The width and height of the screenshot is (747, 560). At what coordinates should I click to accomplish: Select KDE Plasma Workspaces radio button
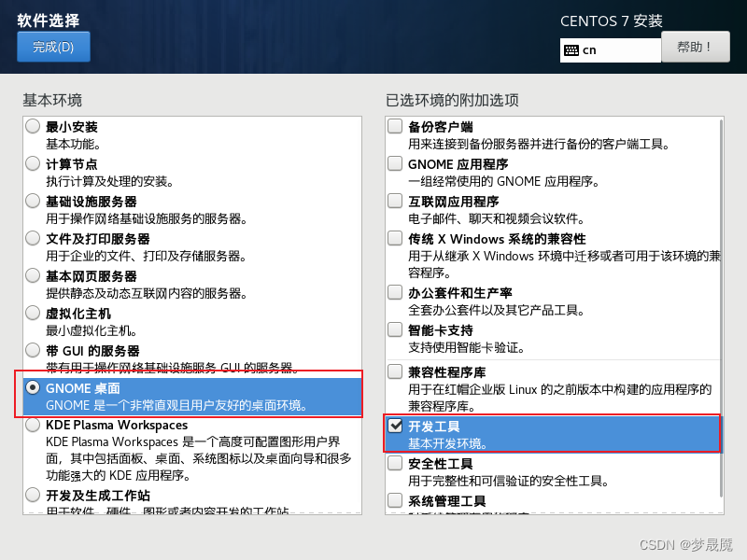33,425
